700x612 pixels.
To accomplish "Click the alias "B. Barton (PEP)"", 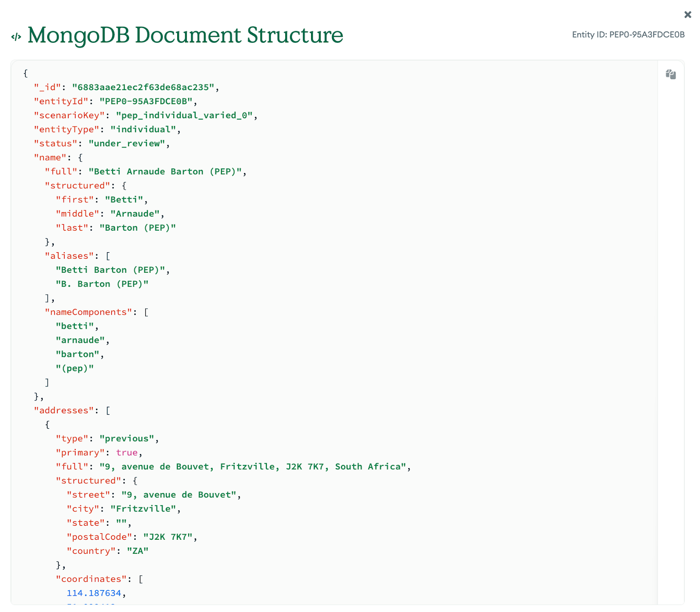I will 102,284.
